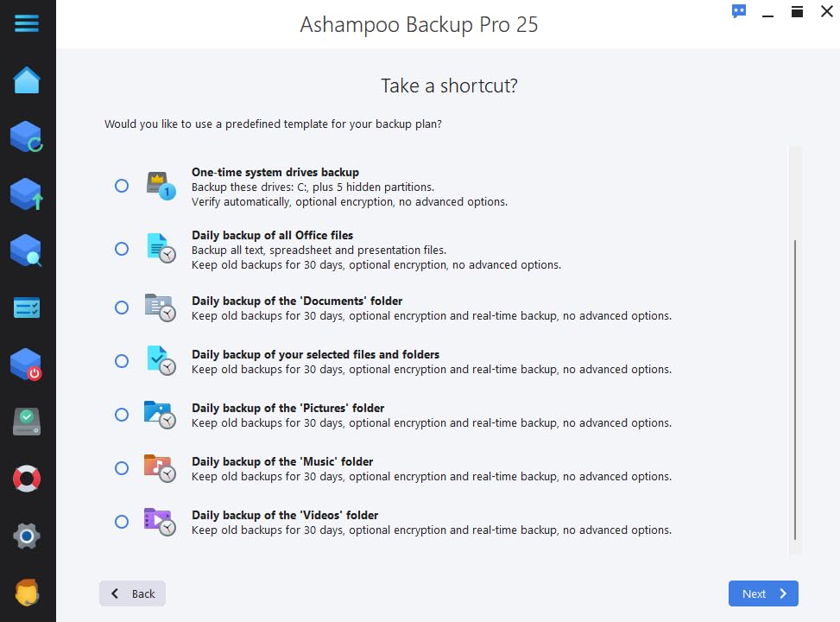Open the settings gear in sidebar
The height and width of the screenshot is (622, 840).
pos(27,536)
